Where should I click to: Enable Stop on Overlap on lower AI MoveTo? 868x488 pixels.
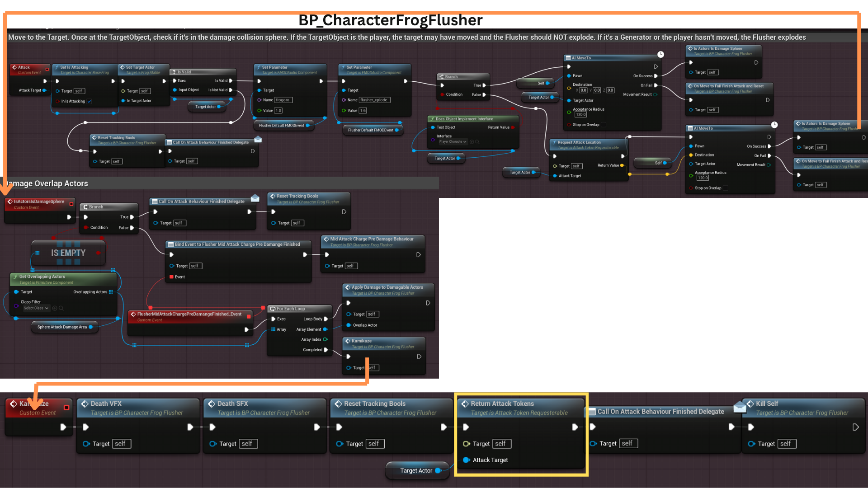[x=726, y=188]
